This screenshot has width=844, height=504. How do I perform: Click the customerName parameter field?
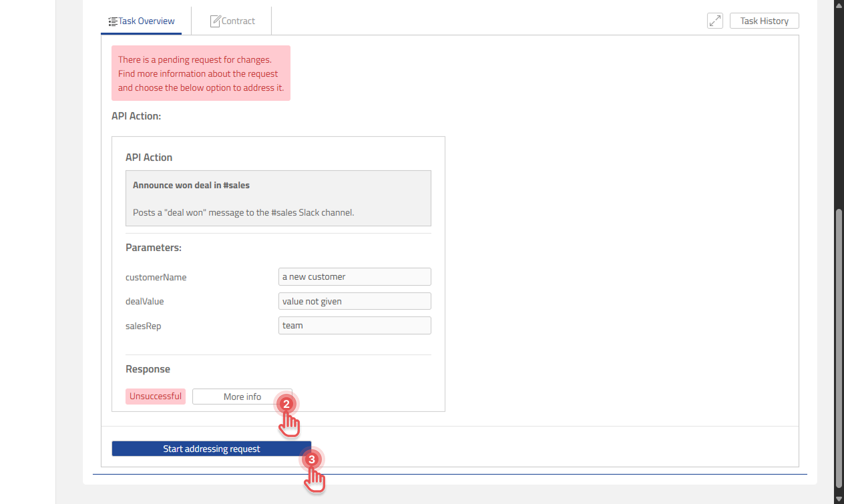[x=355, y=276]
